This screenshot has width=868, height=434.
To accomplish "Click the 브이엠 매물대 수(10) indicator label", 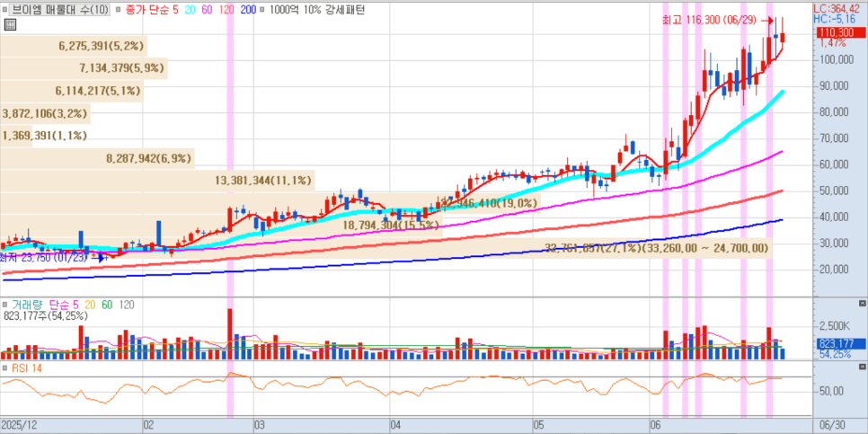I will tap(60, 10).
